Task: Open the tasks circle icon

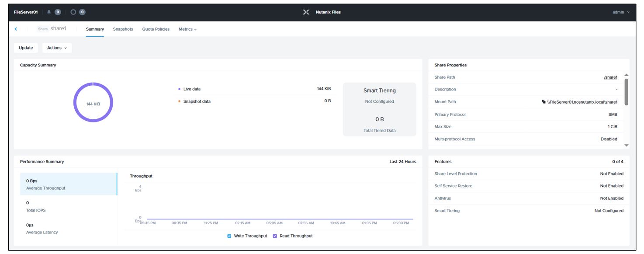Action: coord(73,12)
